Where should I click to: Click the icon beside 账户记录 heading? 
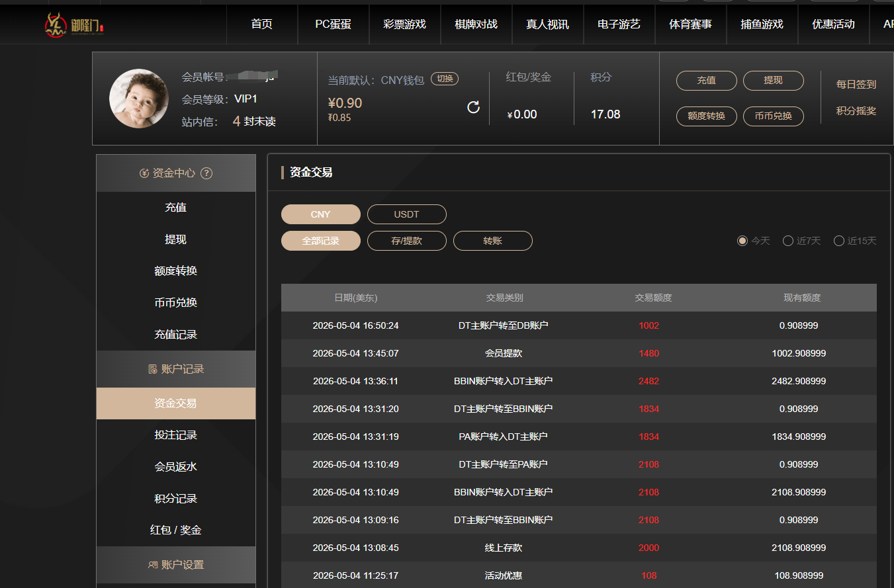153,369
